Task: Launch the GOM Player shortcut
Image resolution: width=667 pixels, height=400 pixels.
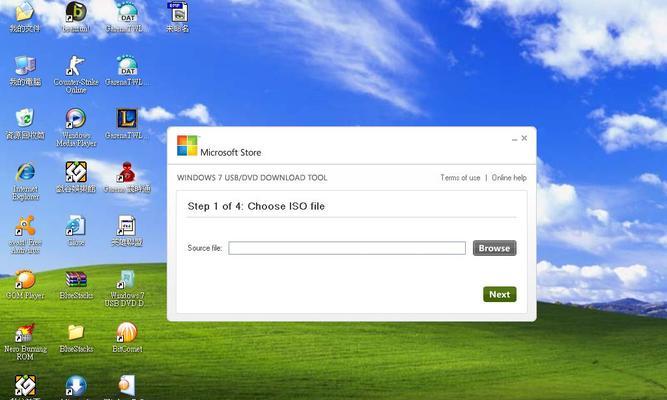Action: click(x=25, y=284)
